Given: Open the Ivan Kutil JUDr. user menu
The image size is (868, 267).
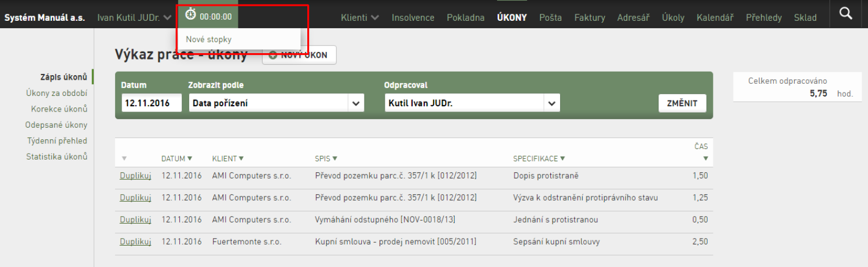Looking at the screenshot, I should point(134,17).
